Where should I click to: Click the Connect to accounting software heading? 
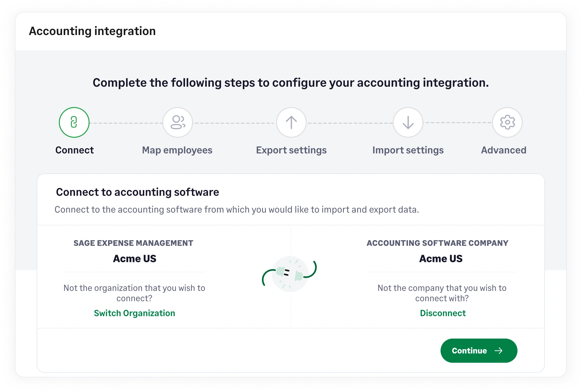138,192
